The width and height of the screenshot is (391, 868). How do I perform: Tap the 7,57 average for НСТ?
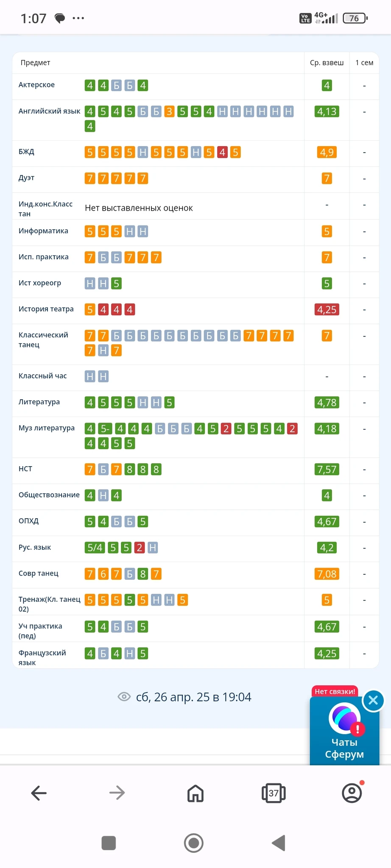pyautogui.click(x=327, y=469)
